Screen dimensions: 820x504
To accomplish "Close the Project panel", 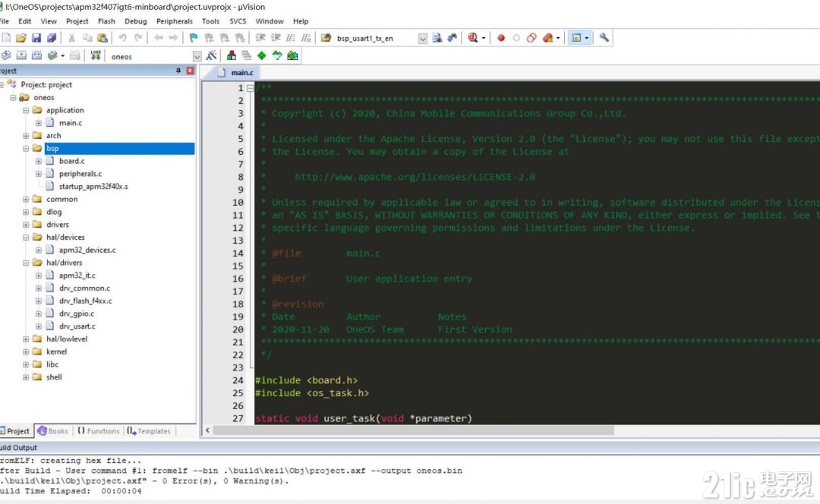I will pyautogui.click(x=190, y=71).
